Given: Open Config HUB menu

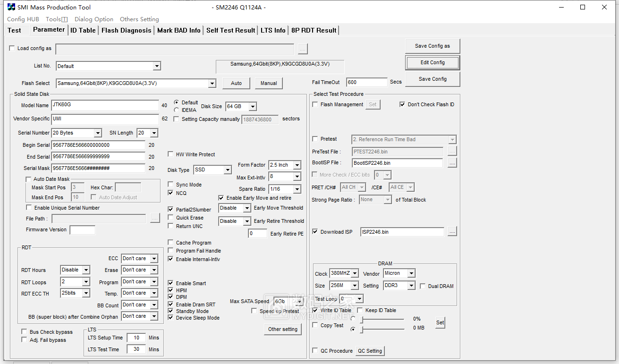Looking at the screenshot, I should click(23, 19).
